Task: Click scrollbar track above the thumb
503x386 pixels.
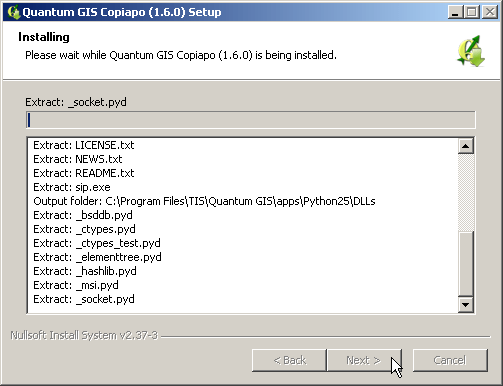Action: 466,192
